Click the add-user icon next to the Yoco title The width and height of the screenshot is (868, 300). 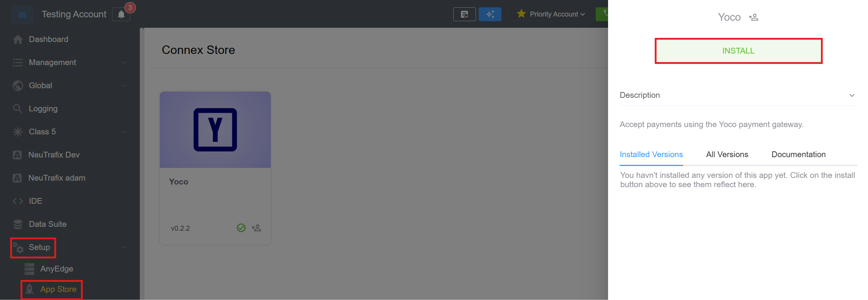pos(754,17)
